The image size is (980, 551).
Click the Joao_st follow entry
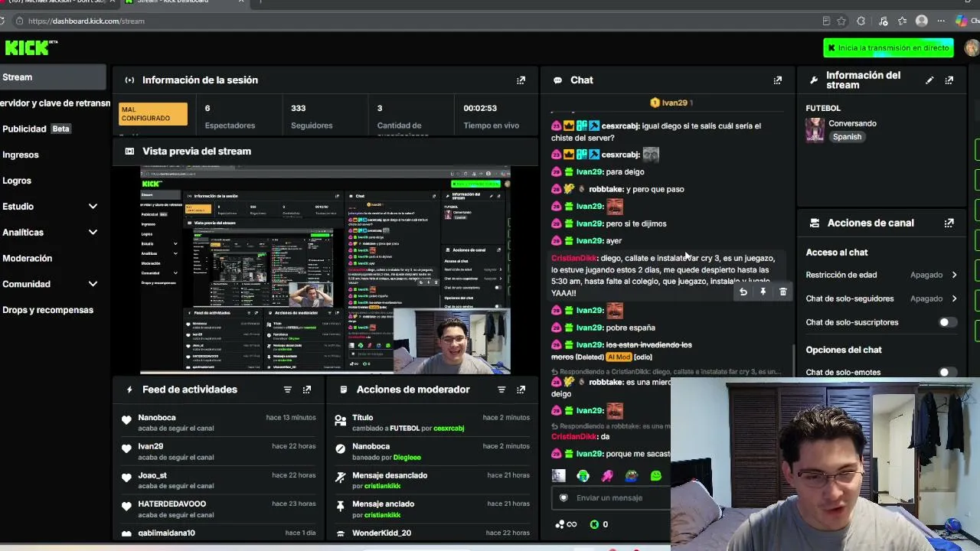[218, 481]
